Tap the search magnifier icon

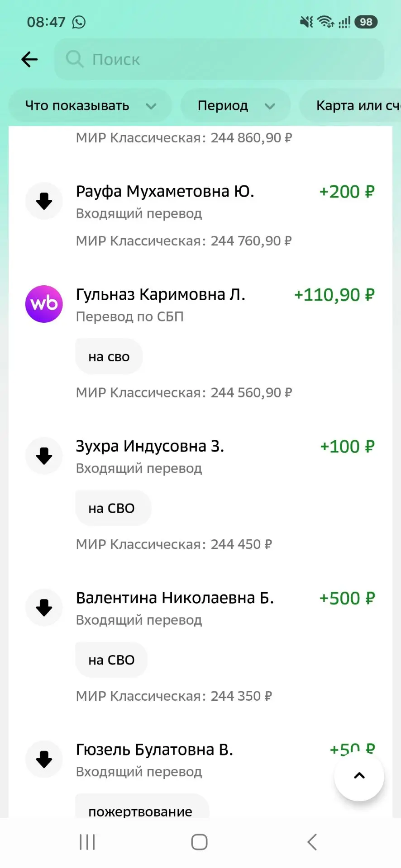[75, 59]
